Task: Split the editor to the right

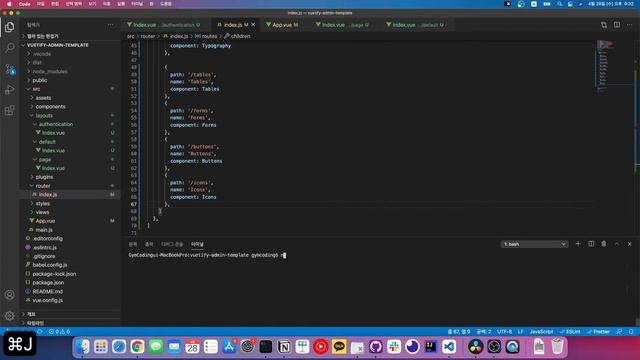Action: [x=617, y=25]
